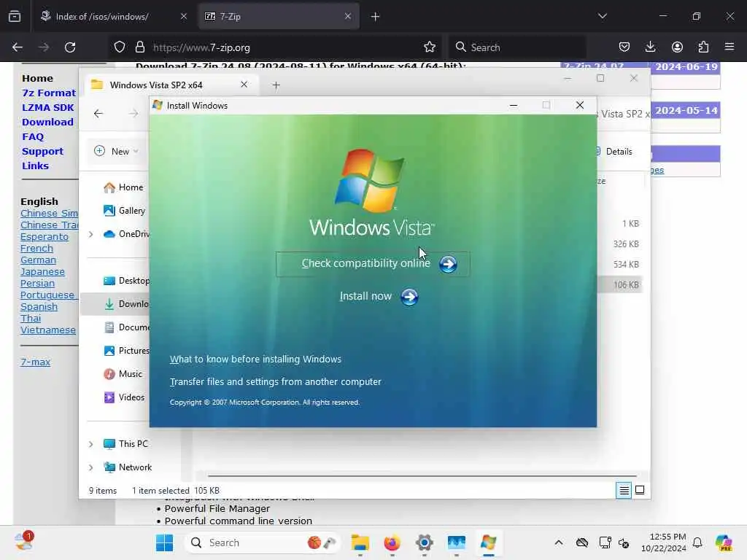The width and height of the screenshot is (747, 560).
Task: Expand This PC tree node
Action: (90, 444)
